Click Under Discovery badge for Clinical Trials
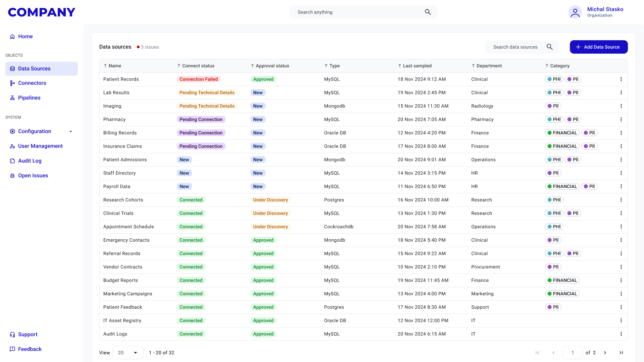Screen dimensions: 644x362 point(270,213)
